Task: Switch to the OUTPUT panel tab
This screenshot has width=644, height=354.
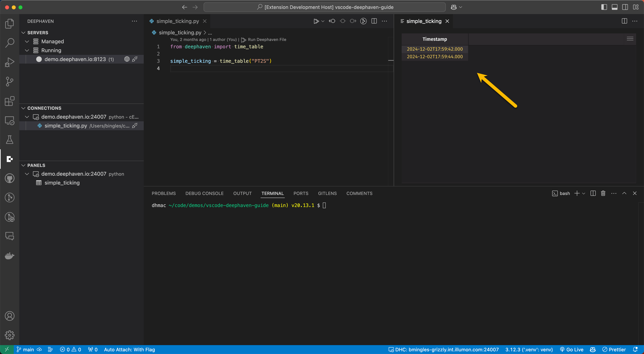Action: pos(242,193)
